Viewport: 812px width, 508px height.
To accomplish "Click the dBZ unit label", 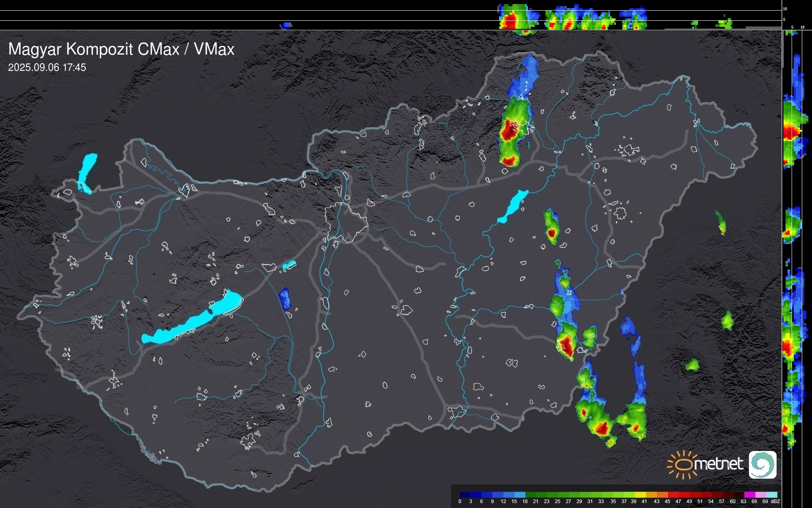I will tap(775, 501).
